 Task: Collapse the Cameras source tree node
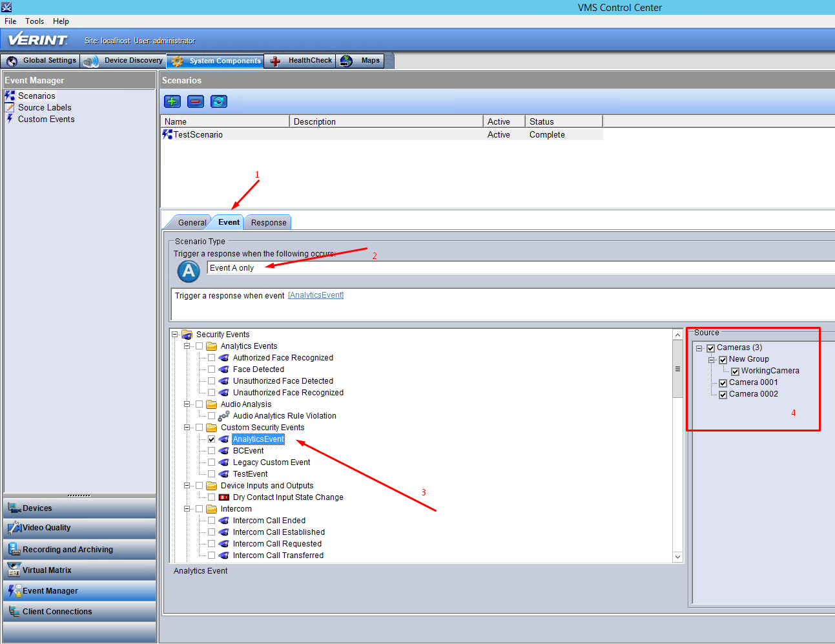point(699,348)
